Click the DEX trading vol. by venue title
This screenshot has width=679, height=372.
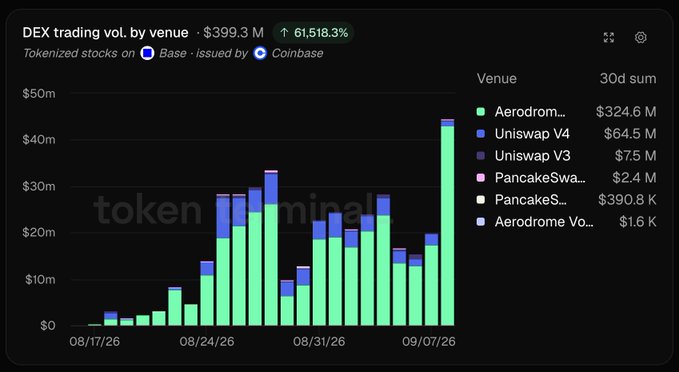(106, 32)
